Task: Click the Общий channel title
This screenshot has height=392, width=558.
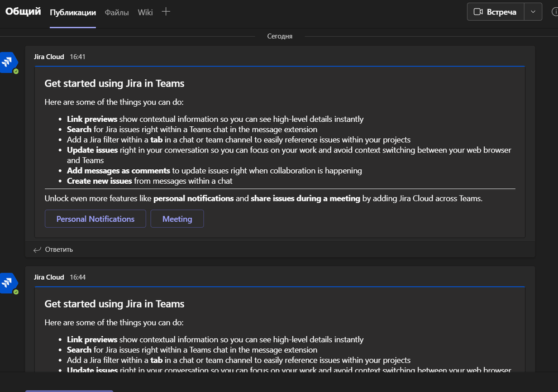Action: pos(23,11)
